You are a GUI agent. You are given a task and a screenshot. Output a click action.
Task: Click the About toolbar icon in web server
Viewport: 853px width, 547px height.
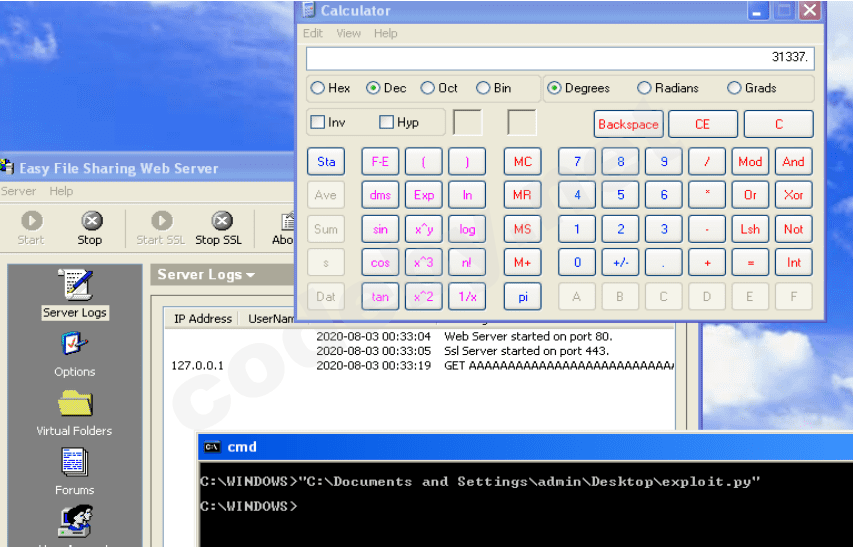click(287, 221)
